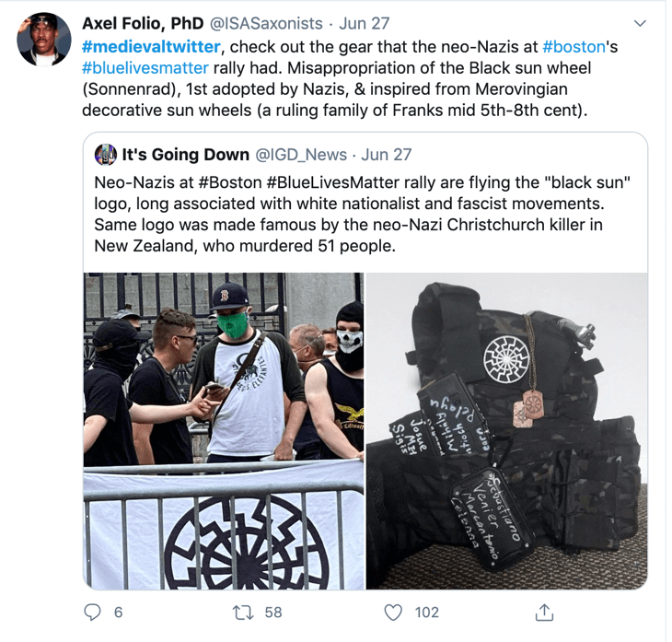Click the It's Going Down account name

point(186,155)
